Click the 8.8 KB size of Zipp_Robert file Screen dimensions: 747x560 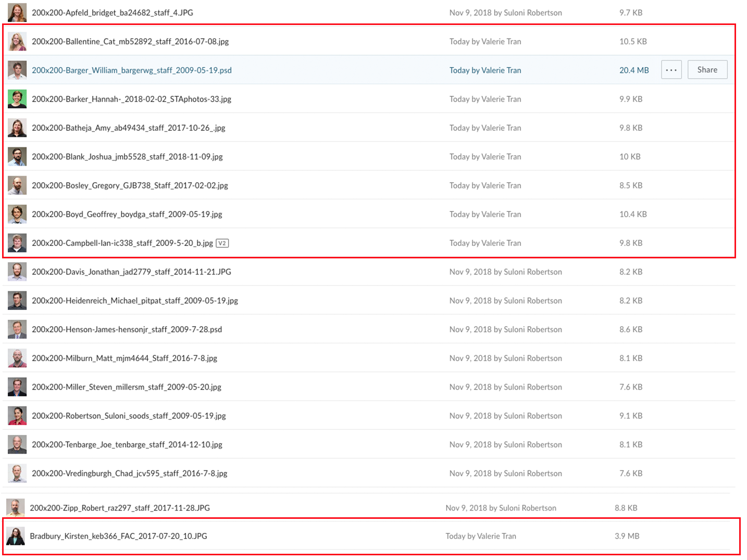[626, 508]
